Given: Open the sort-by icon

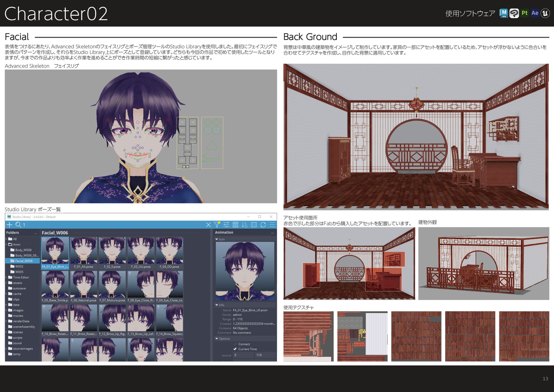Looking at the screenshot, I should 245,225.
